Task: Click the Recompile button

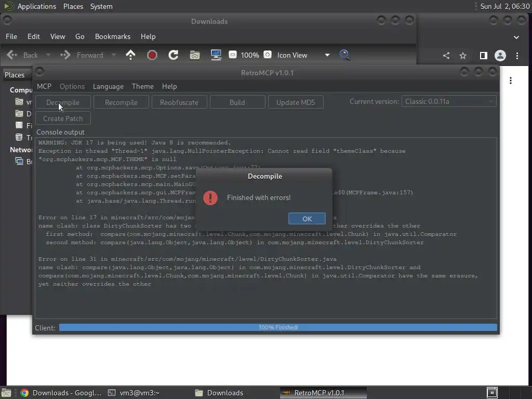Action: pyautogui.click(x=121, y=102)
